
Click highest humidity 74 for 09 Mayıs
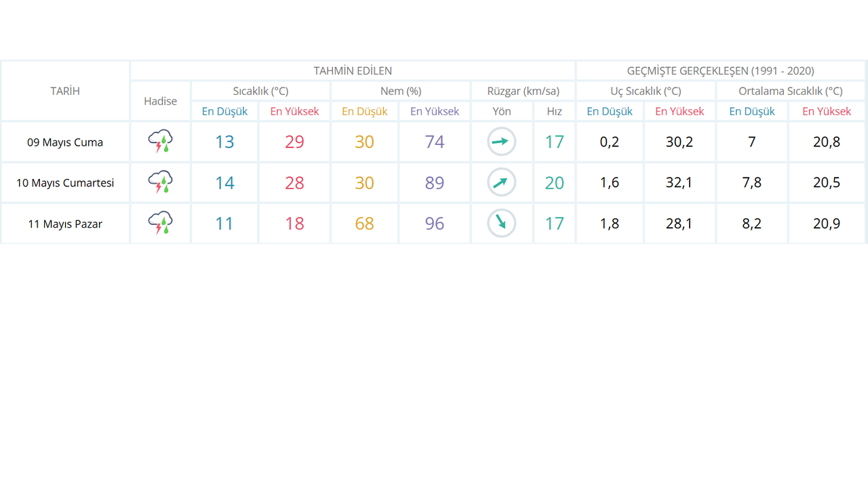[435, 142]
